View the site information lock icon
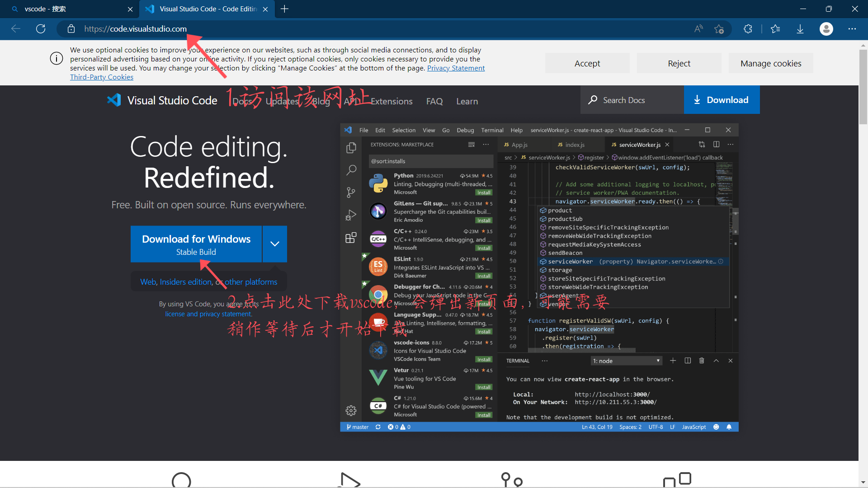Viewport: 868px width, 488px height. click(71, 29)
